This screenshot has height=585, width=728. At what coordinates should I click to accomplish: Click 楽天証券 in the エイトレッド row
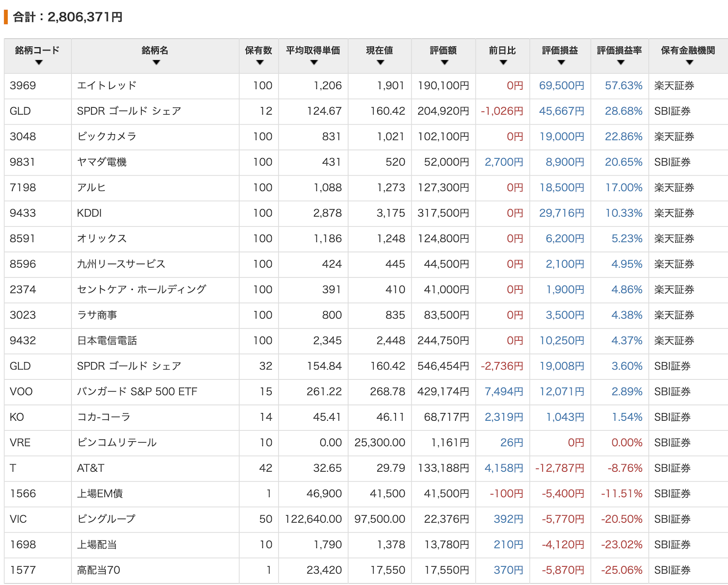point(674,86)
